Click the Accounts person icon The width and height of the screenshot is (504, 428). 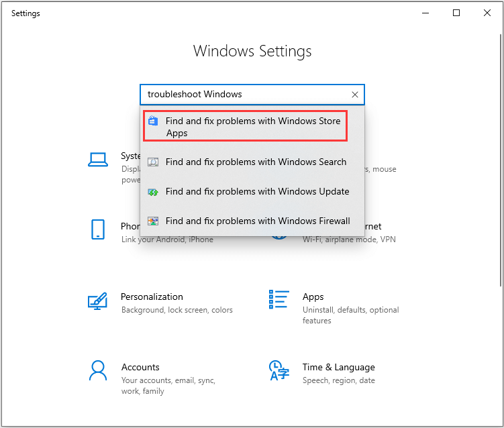(98, 370)
